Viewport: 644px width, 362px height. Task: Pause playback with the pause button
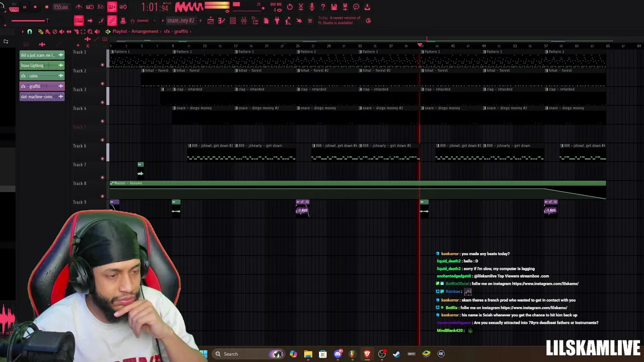coord(25,7)
